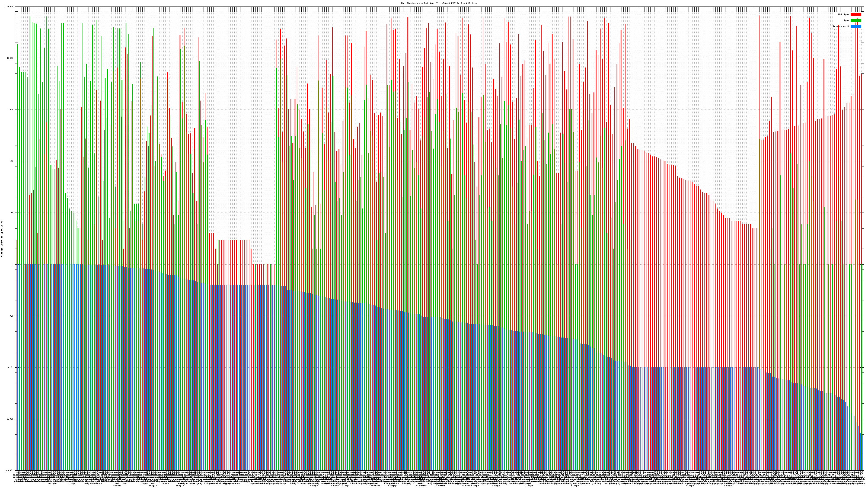Click the 0.001 y-axis tick label
This screenshot has width=868, height=488.
(11, 419)
